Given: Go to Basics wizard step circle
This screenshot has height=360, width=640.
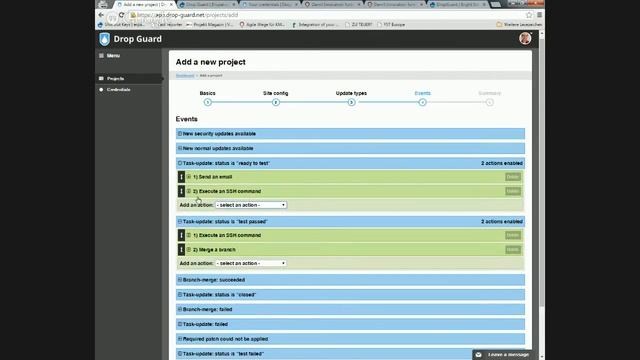Looking at the screenshot, I should (x=208, y=102).
